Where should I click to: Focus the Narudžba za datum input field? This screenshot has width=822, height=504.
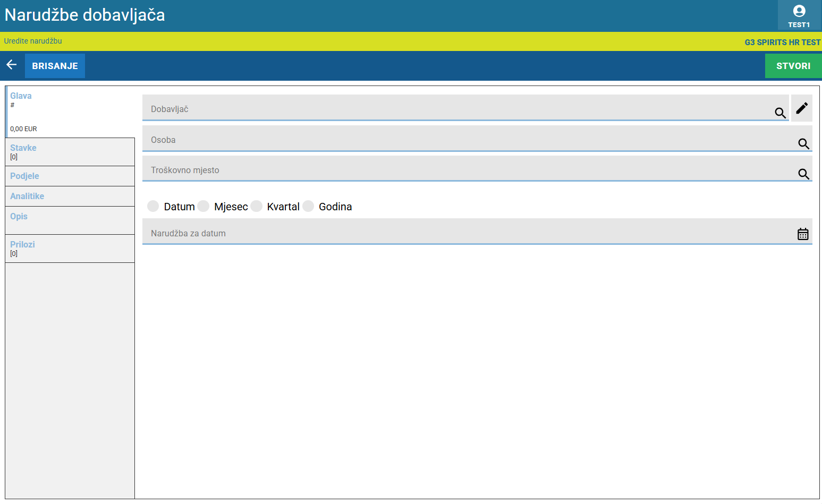pyautogui.click(x=468, y=233)
